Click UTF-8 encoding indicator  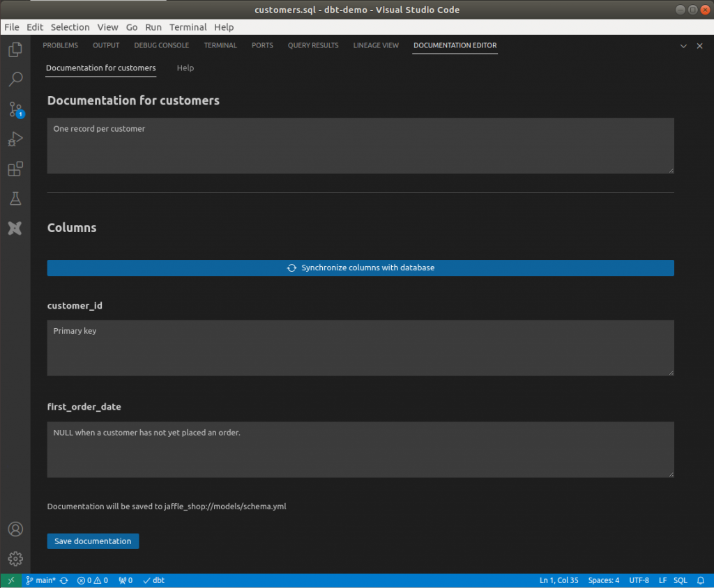(639, 580)
